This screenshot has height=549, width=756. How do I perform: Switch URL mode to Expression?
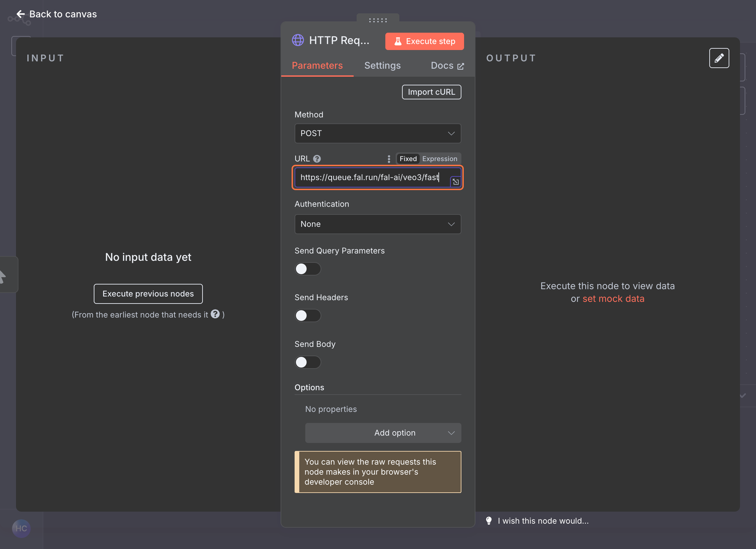click(x=439, y=159)
